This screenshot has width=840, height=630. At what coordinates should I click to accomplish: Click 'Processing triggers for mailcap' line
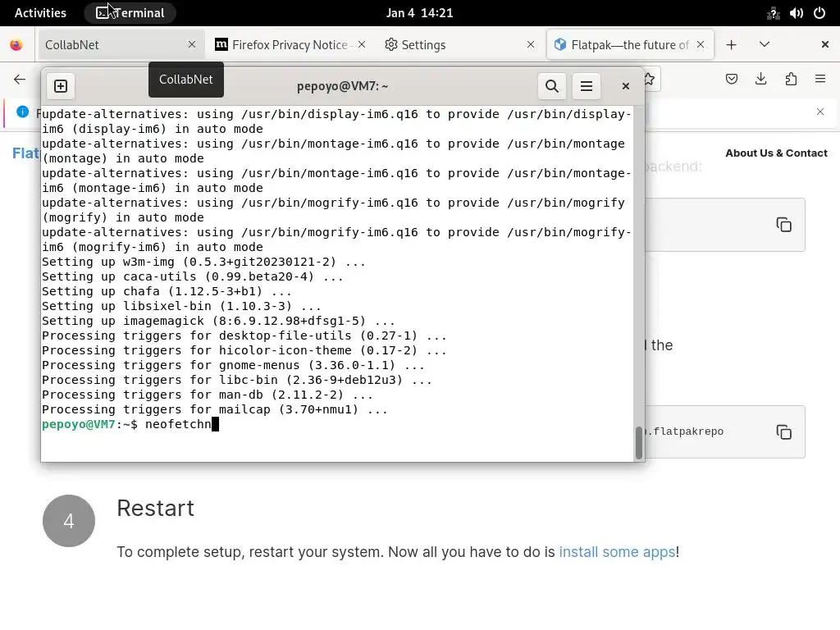(214, 410)
